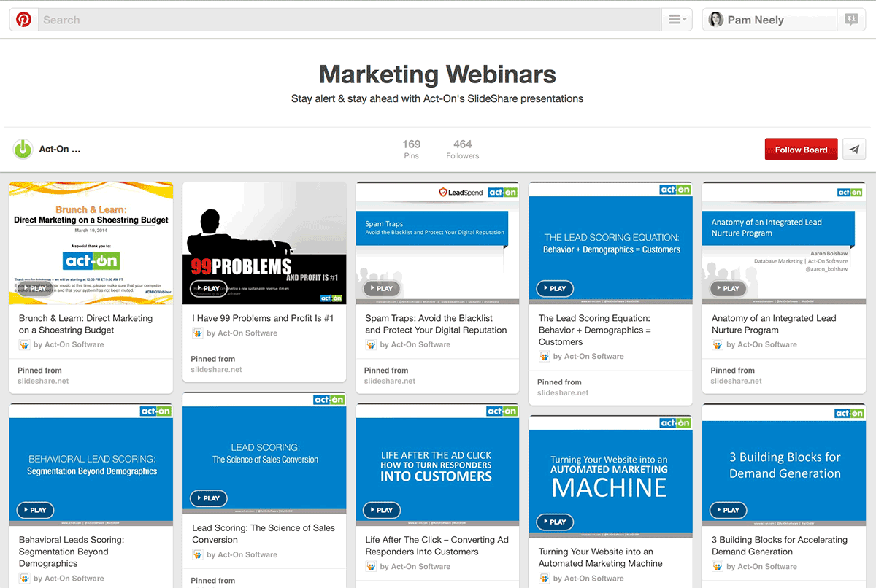The image size is (876, 588).
Task: Open the categories menu dropdown
Action: (x=677, y=20)
